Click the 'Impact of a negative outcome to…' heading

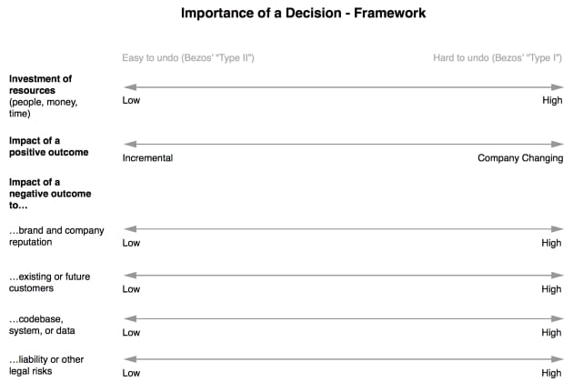[50, 194]
